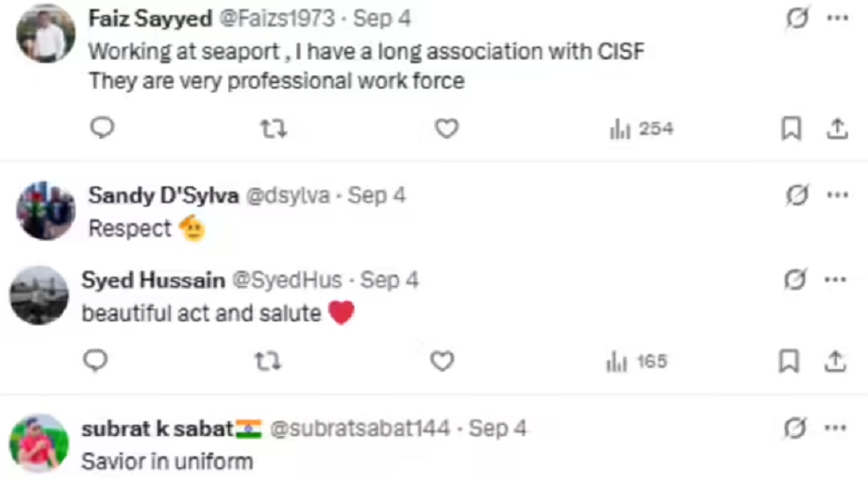This screenshot has width=868, height=488.
Task: Open @subratsabat144 handle link
Action: coord(360,429)
